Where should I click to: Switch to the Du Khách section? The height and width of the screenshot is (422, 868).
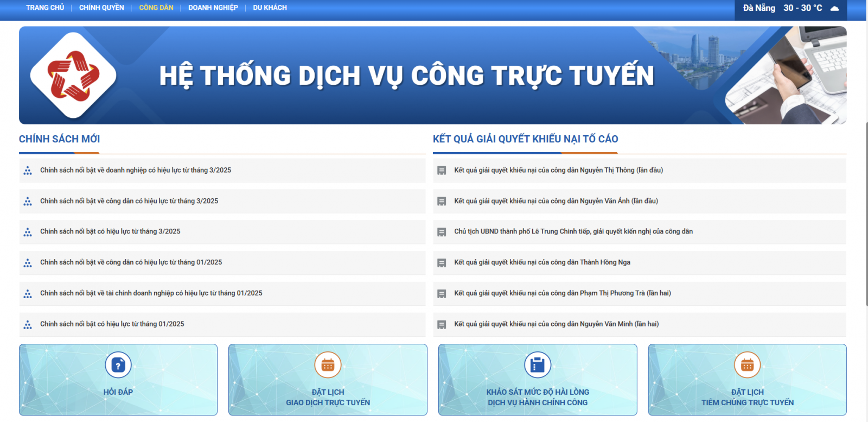[x=270, y=8]
